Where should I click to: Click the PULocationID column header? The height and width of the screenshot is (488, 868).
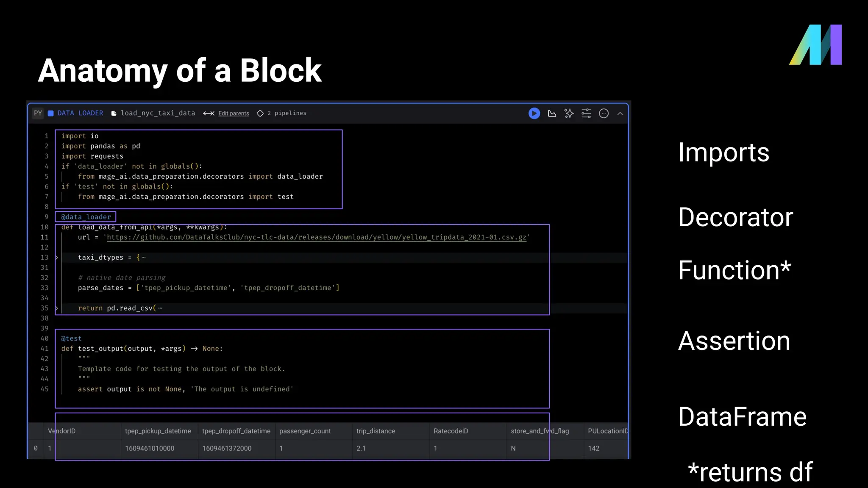(608, 431)
